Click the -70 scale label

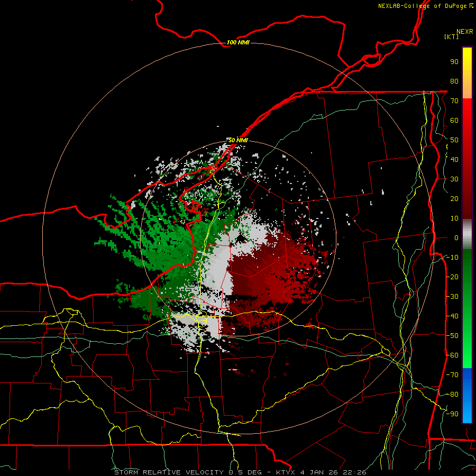[452, 375]
